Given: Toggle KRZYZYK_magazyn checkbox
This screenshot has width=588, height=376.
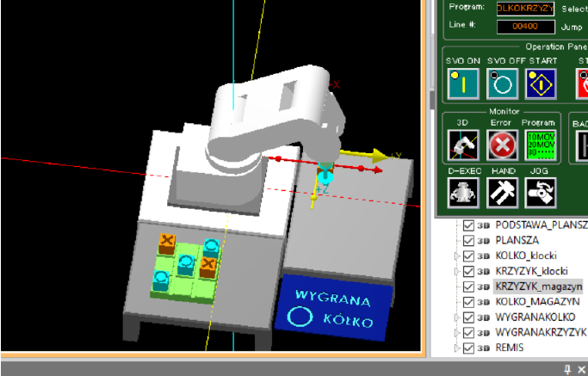Looking at the screenshot, I should click(x=468, y=287).
